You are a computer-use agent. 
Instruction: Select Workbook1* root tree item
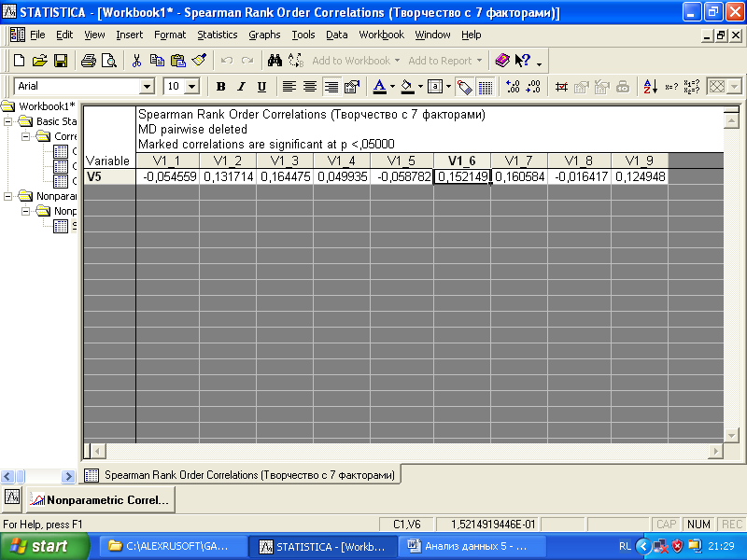(x=47, y=106)
